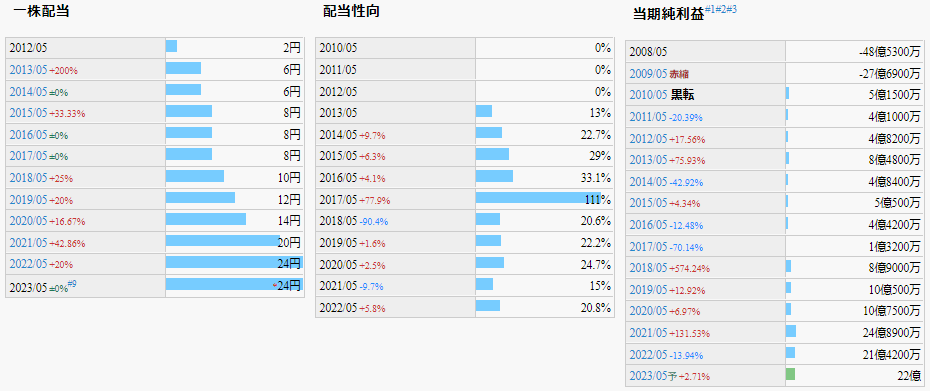Open footnote #2 next to 当期純利益 heading

click(x=721, y=9)
